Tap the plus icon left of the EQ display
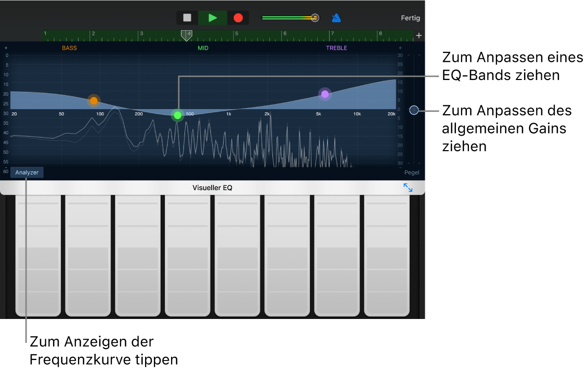Viewport: 588px width, 373px height. click(x=6, y=47)
